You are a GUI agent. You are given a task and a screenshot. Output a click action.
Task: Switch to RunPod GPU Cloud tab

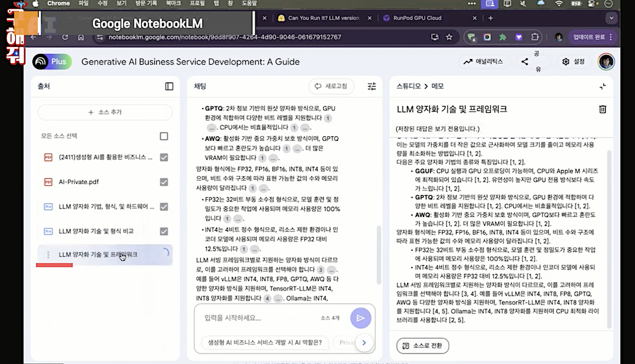click(x=418, y=18)
